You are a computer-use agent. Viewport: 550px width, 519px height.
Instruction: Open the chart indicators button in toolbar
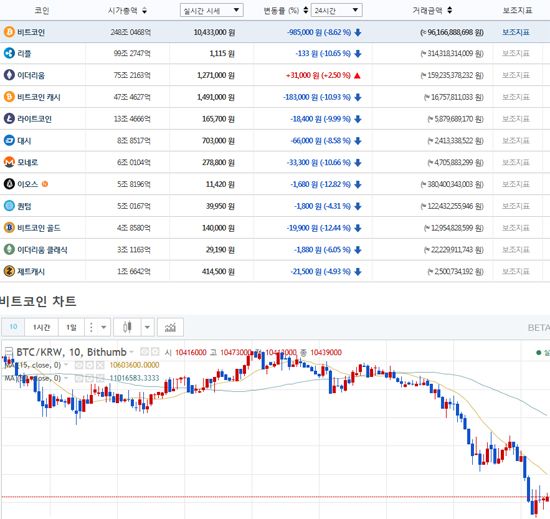click(x=170, y=327)
